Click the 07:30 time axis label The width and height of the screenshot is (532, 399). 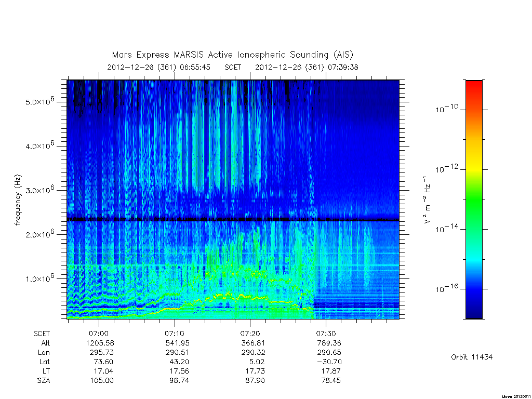[x=326, y=334]
